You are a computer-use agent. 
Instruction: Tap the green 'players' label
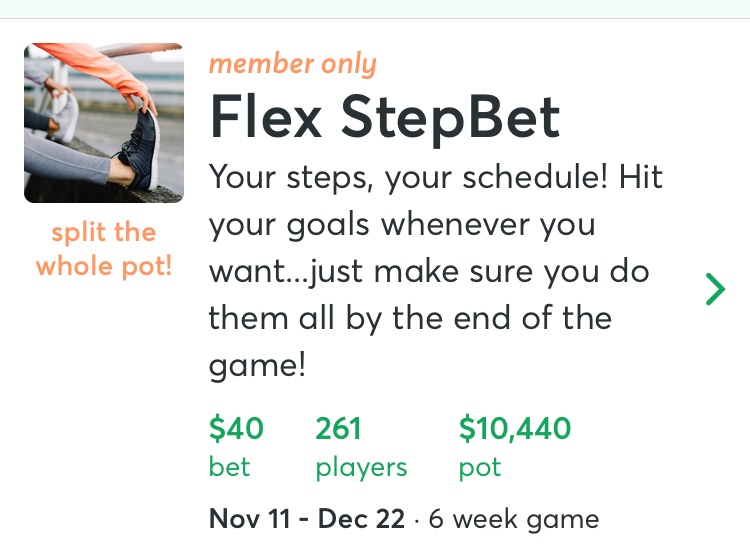pyautogui.click(x=361, y=467)
